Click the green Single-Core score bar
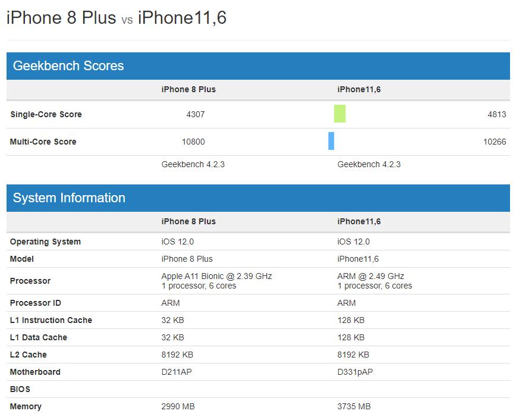The image size is (516, 420). [x=339, y=114]
